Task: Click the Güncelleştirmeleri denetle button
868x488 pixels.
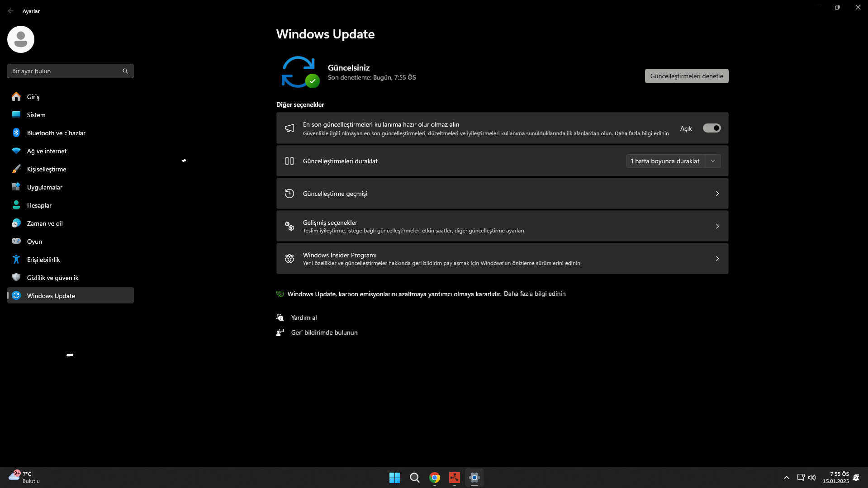Action: (687, 76)
